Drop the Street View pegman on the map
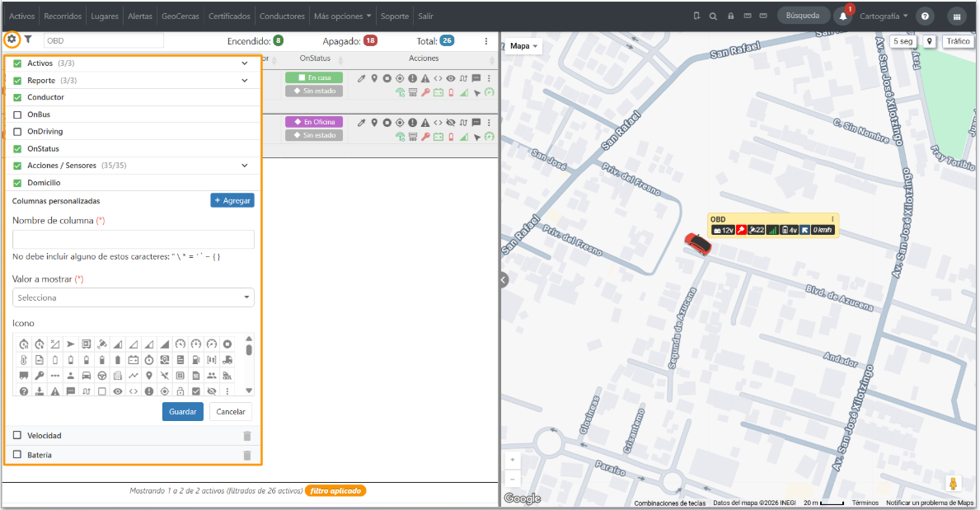The height and width of the screenshot is (510, 980). (953, 483)
